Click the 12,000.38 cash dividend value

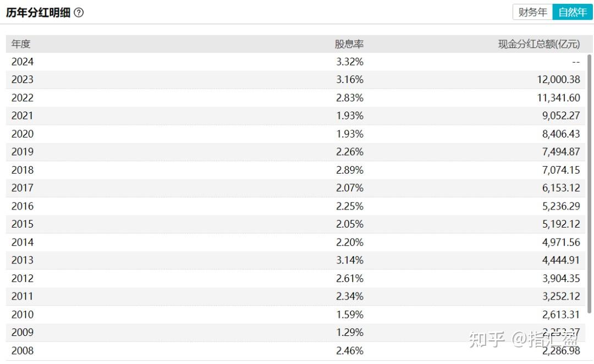[559, 79]
